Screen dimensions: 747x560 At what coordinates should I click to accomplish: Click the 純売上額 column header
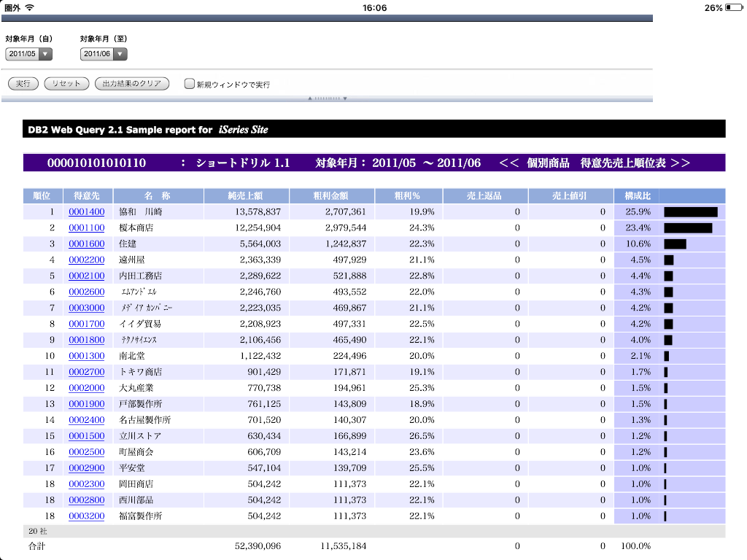pyautogui.click(x=247, y=195)
